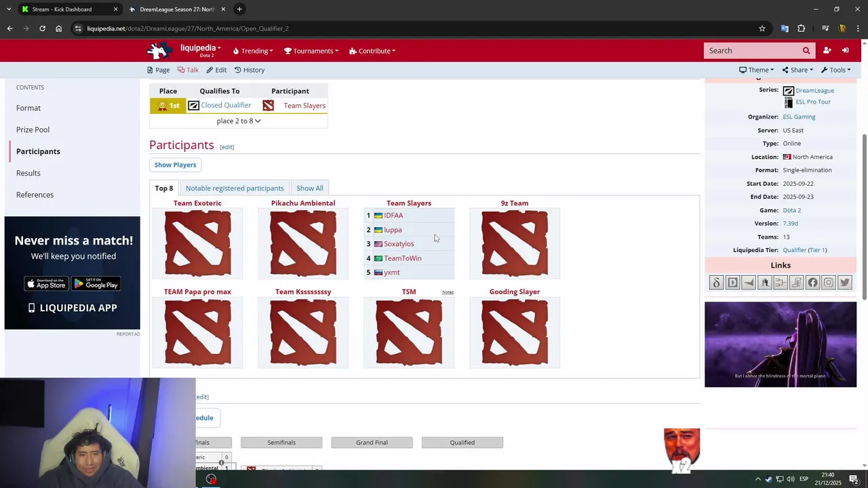
Task: Switch to Notable registered participants tab
Action: tap(235, 188)
